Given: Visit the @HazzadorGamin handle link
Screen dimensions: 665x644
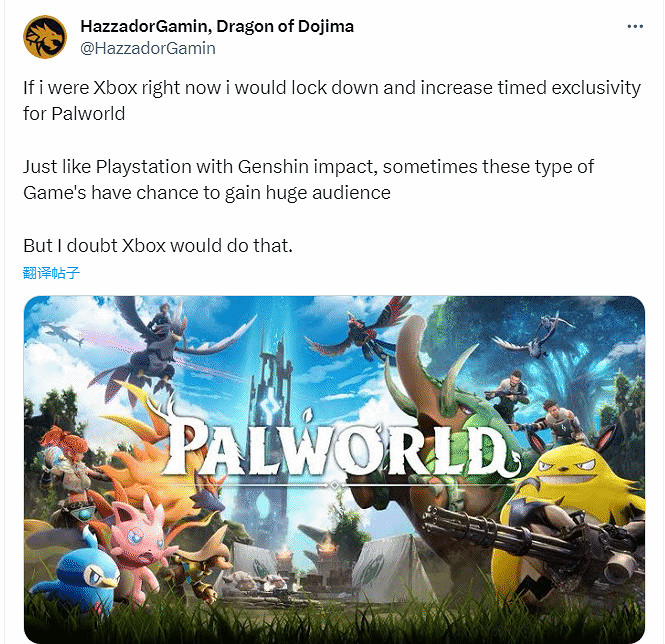Looking at the screenshot, I should point(148,48).
